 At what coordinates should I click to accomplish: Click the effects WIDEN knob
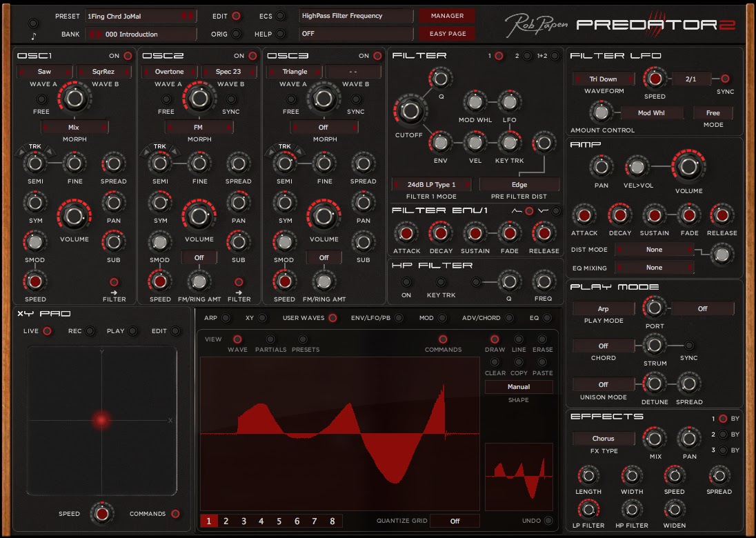click(x=674, y=510)
